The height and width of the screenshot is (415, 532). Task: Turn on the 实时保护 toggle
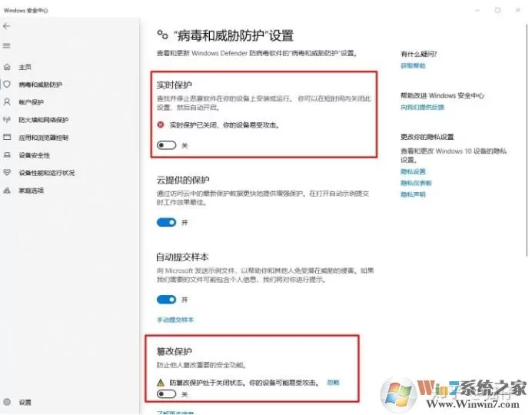coord(166,145)
